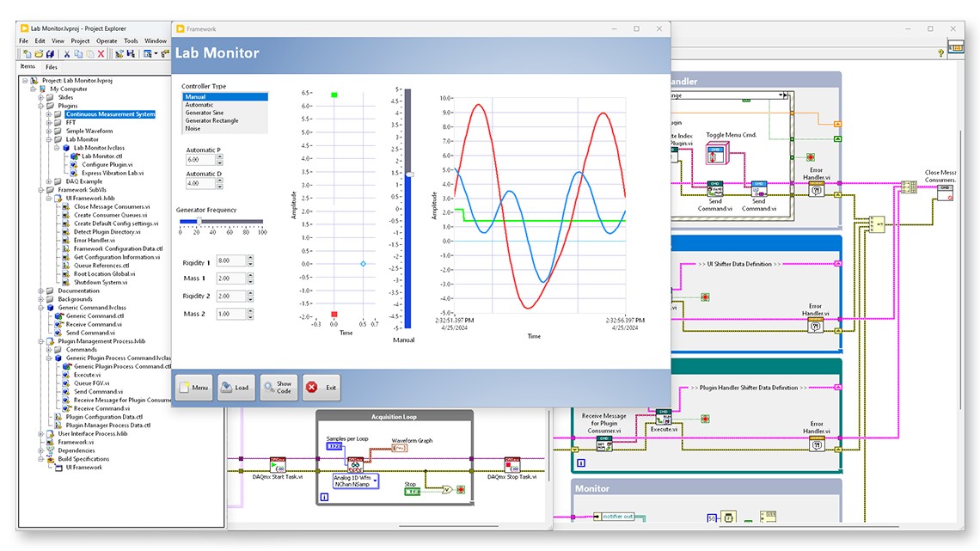Screen dimensions: 980x551
Task: Click the Mass 2 value field
Action: (x=231, y=314)
